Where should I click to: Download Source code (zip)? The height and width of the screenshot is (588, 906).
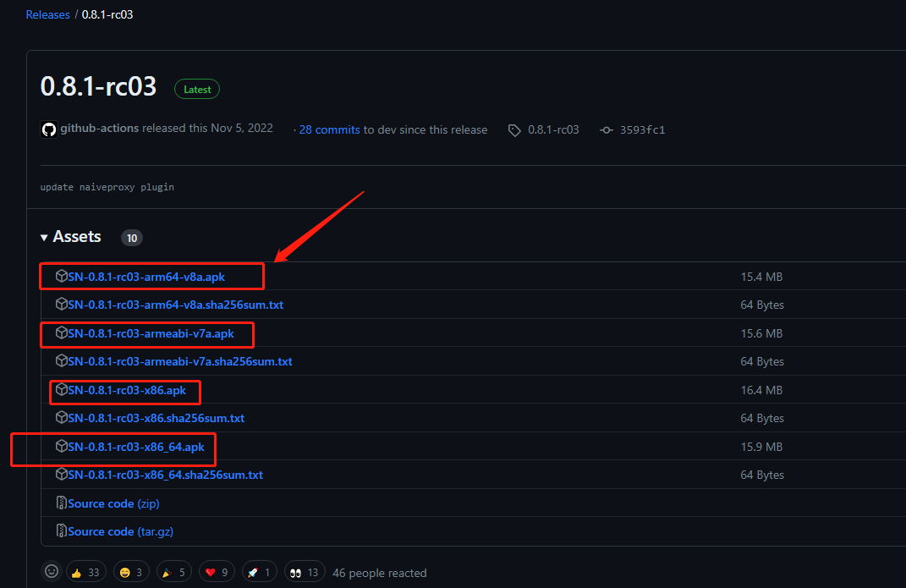113,503
